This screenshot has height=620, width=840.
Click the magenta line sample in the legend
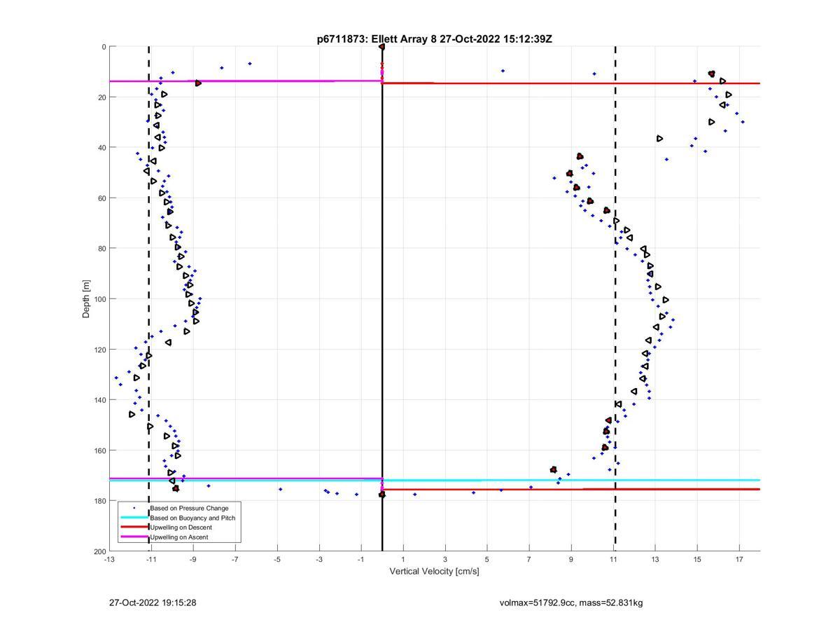pyautogui.click(x=134, y=537)
